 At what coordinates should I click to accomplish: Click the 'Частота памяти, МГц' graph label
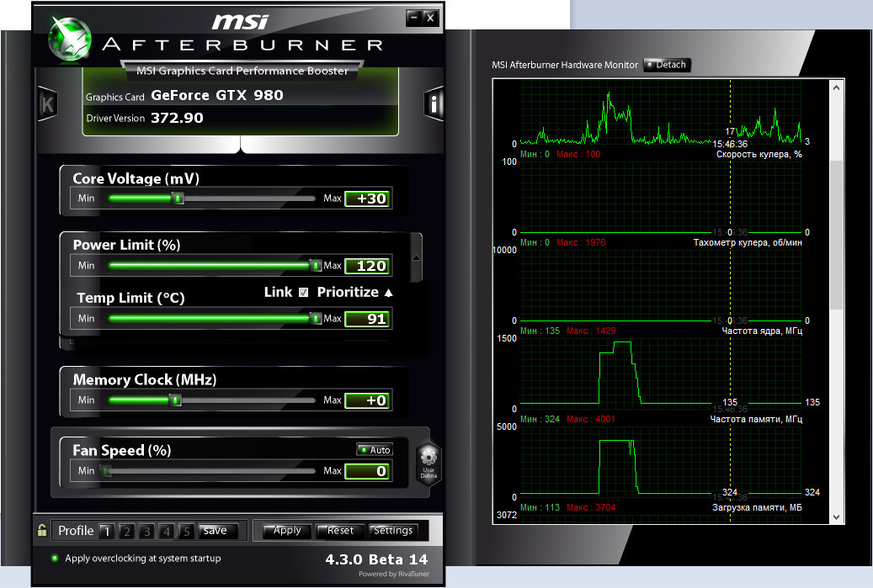(x=756, y=420)
